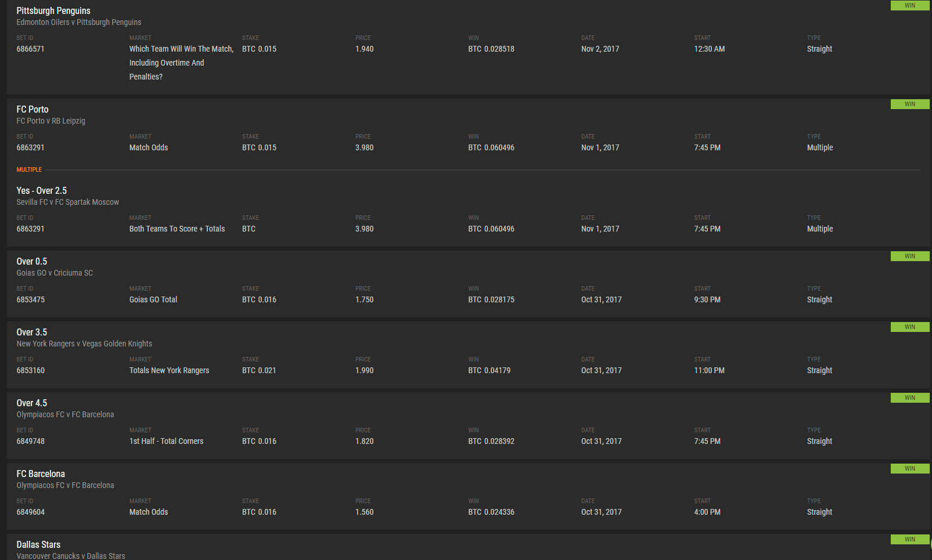Click the WIN badge on Over 3.5 bet
Viewport: 932px width, 560px height.
(x=909, y=327)
